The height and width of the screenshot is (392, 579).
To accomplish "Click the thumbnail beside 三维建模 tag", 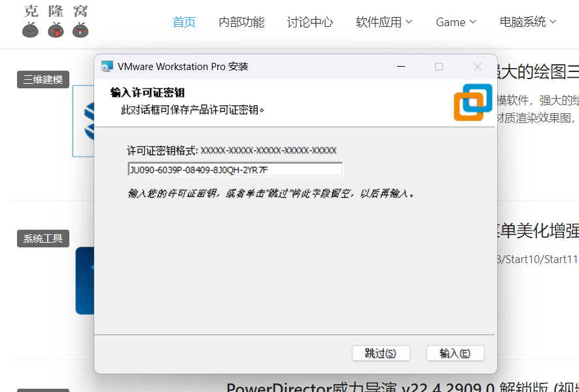I will pos(84,121).
